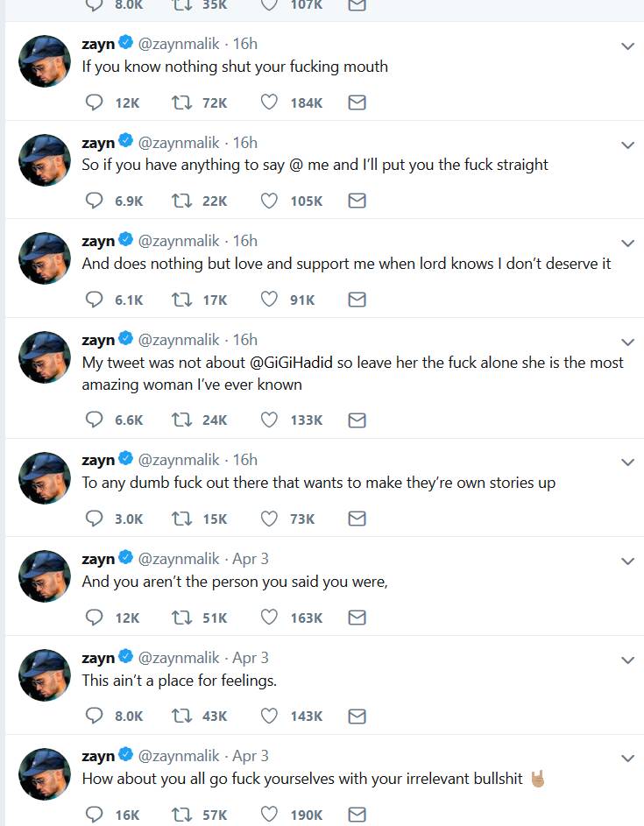Viewport: 644px width, 826px height.
Task: Open the chevron menu on "irrelevant bullshit" tweet
Action: [627, 758]
